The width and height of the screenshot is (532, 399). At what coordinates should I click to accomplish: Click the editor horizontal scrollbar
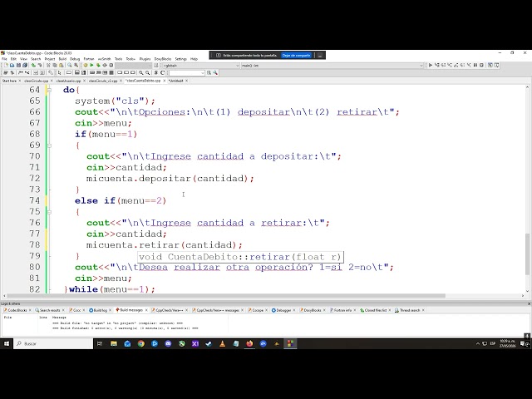[226, 296]
